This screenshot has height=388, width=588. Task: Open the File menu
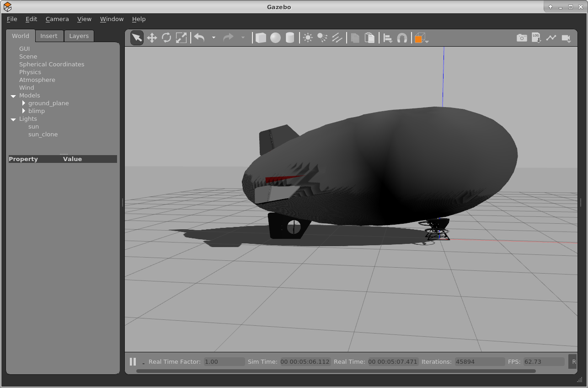click(12, 19)
